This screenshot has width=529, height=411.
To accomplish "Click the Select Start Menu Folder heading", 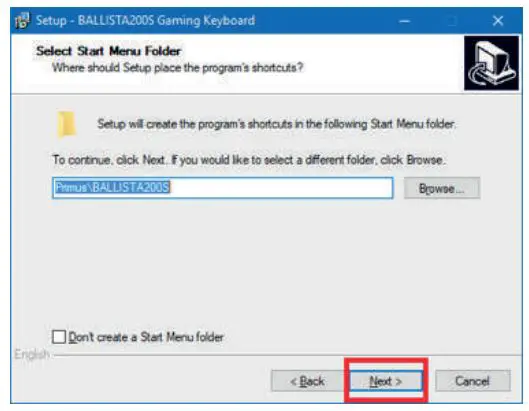I will pyautogui.click(x=109, y=51).
